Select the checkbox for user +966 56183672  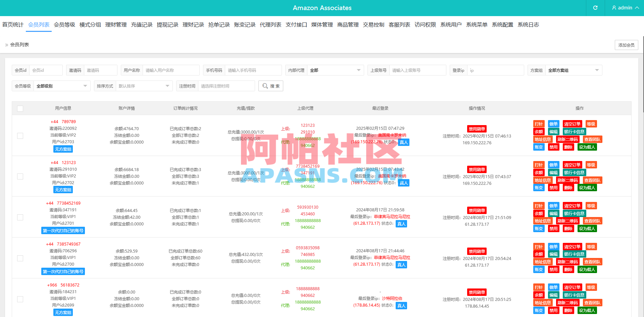[x=20, y=299]
